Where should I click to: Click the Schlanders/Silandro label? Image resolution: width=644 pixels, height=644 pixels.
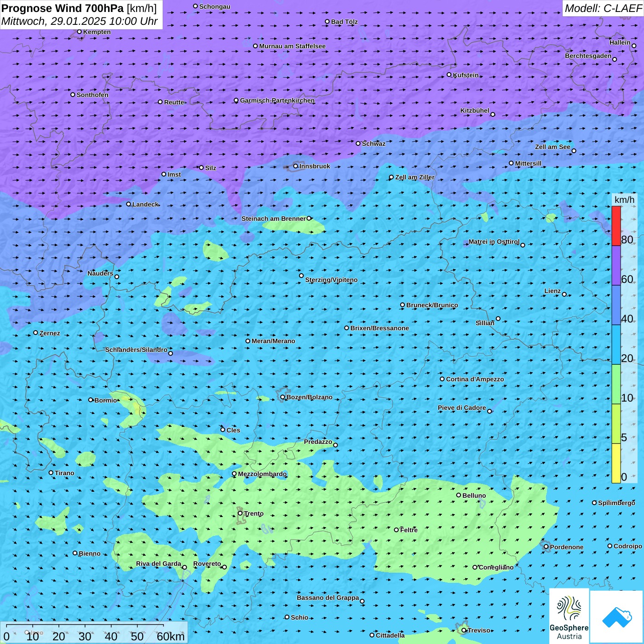136,350
